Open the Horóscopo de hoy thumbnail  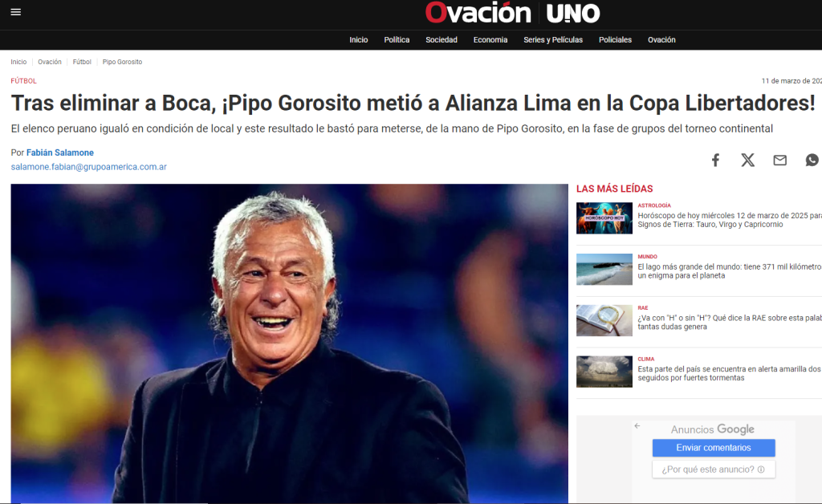tap(604, 218)
